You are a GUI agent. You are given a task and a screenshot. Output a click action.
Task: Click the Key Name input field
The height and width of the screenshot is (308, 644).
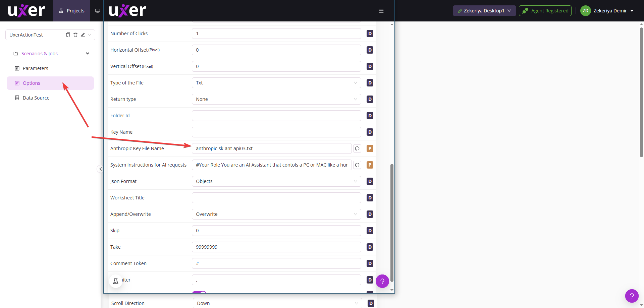[x=276, y=132]
